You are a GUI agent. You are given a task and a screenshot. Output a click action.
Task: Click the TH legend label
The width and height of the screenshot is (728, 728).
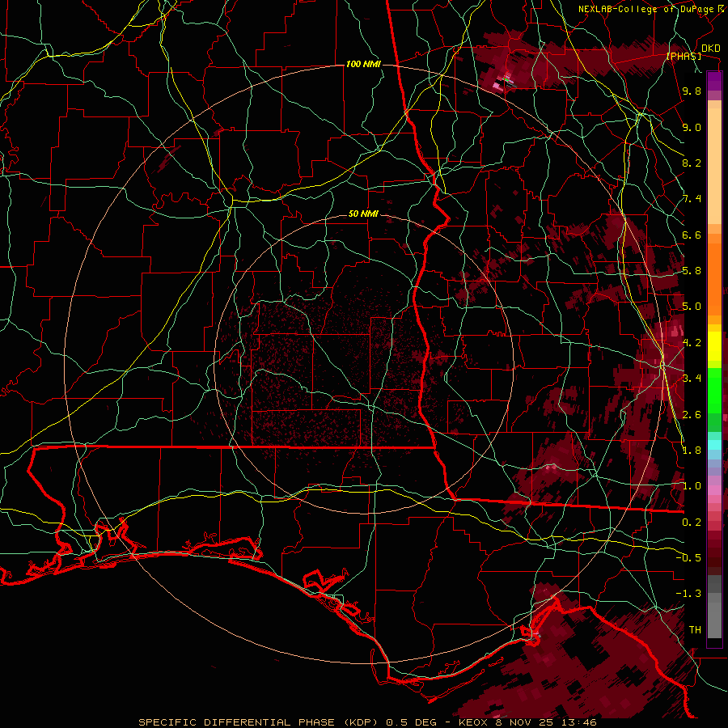(x=695, y=629)
